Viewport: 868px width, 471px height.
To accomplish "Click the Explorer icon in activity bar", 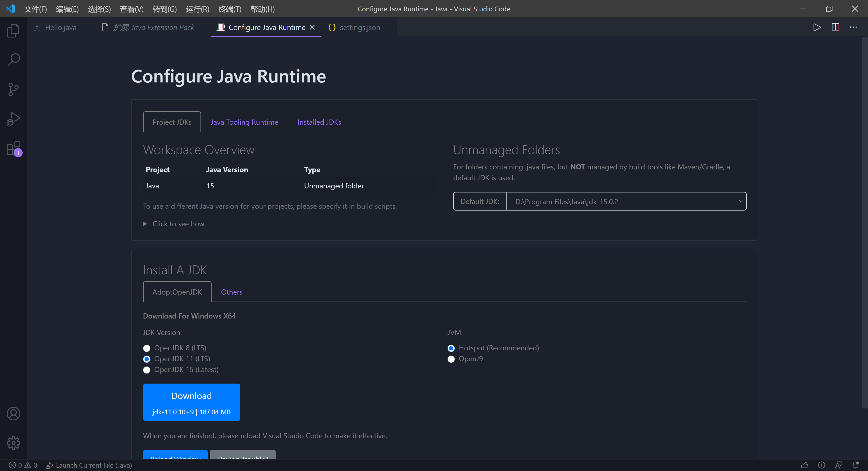I will (x=13, y=30).
